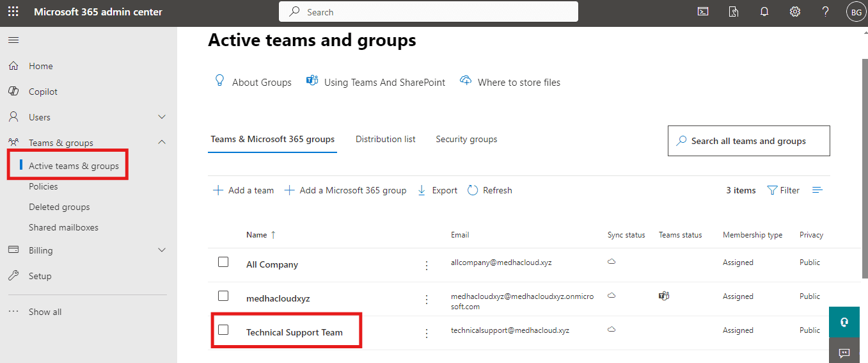Open the help headset support button
The image size is (868, 363).
pyautogui.click(x=844, y=322)
